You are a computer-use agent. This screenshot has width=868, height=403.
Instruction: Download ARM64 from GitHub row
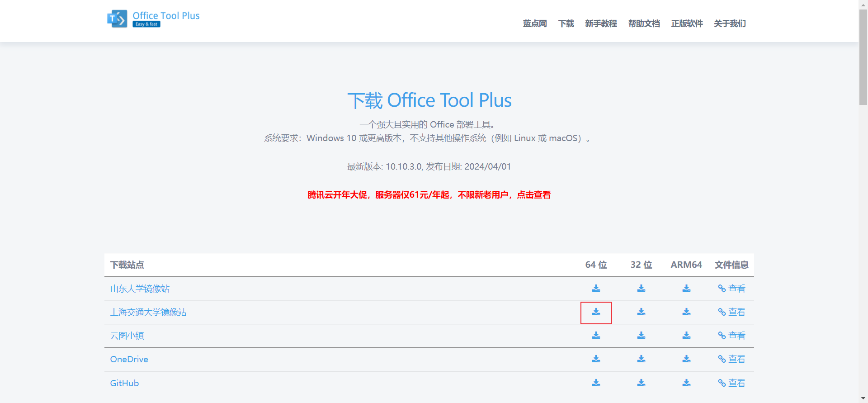point(686,383)
